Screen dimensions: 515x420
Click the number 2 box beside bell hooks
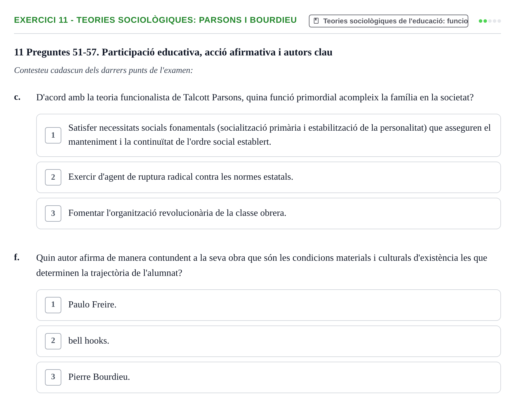coord(53,341)
